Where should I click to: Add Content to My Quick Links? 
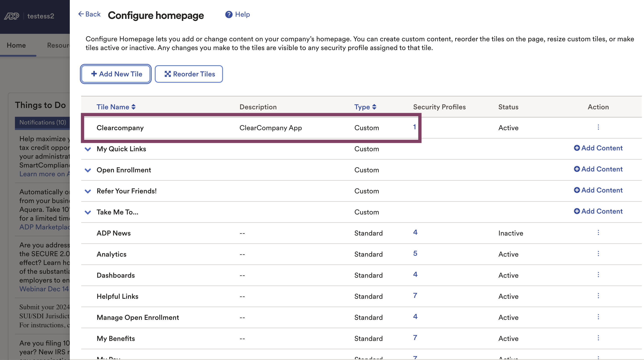[598, 148]
